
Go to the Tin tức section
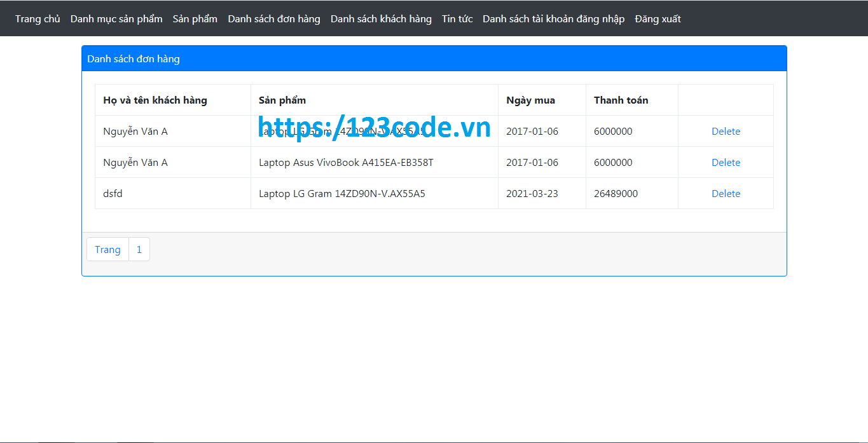(457, 18)
